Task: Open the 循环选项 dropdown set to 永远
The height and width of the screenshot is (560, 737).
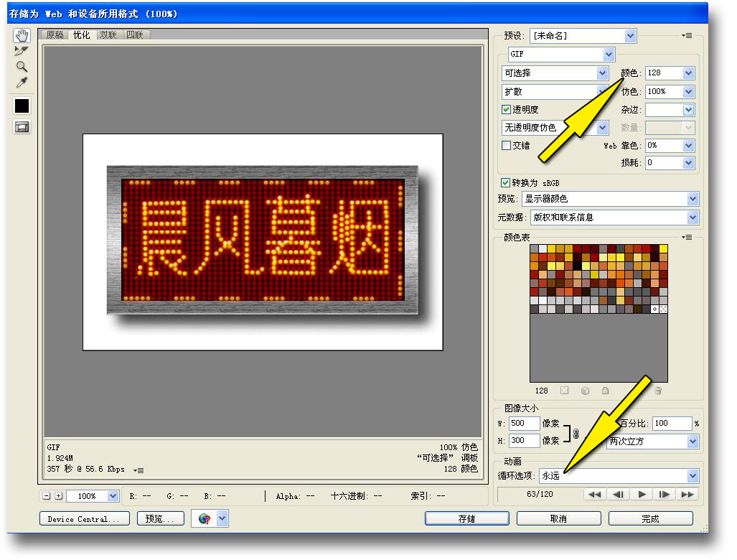Action: click(692, 475)
